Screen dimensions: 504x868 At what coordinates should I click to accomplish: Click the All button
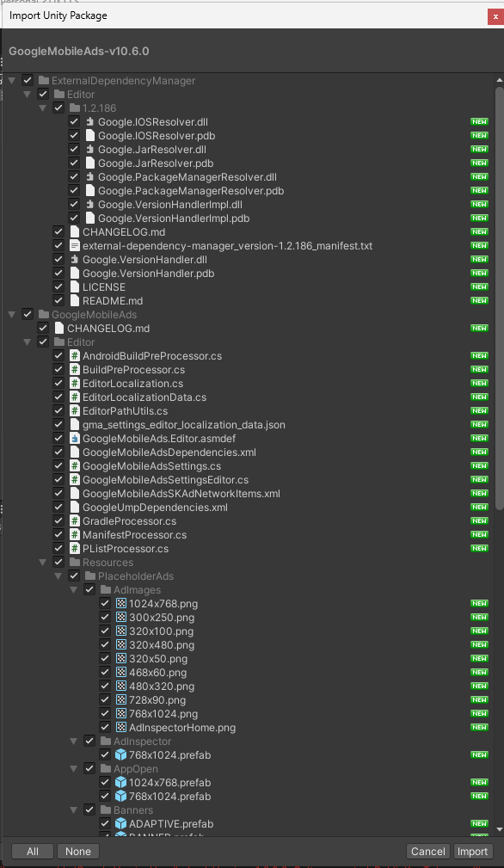[x=33, y=852]
